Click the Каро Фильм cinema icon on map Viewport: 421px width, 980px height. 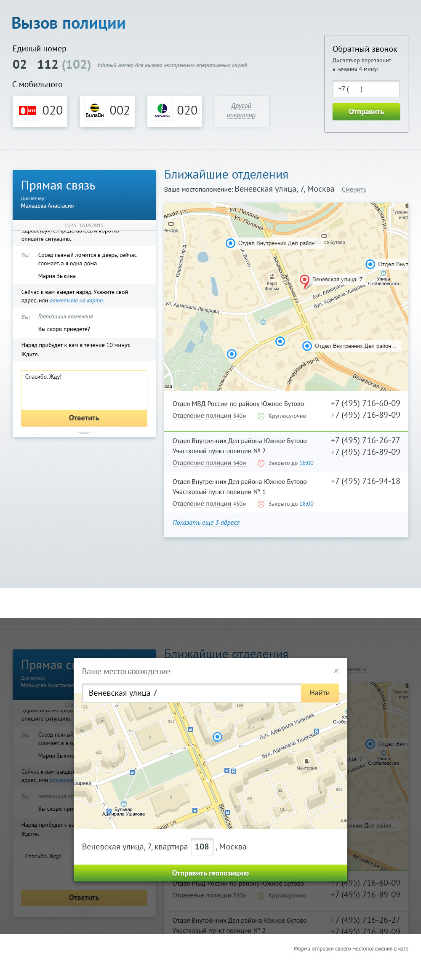click(x=272, y=277)
